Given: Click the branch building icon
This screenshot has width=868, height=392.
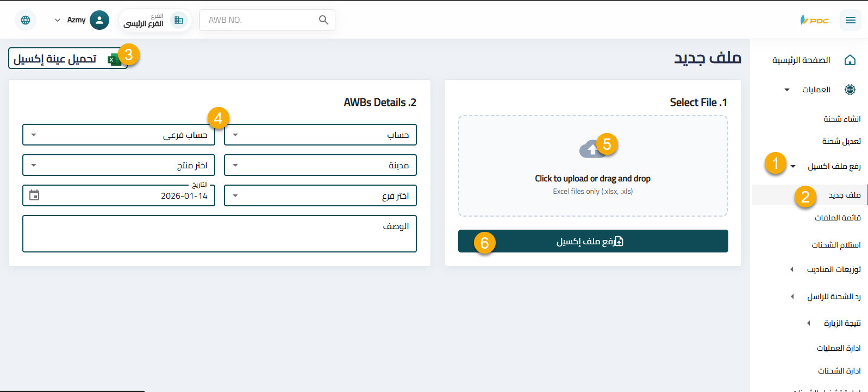Looking at the screenshot, I should point(178,20).
